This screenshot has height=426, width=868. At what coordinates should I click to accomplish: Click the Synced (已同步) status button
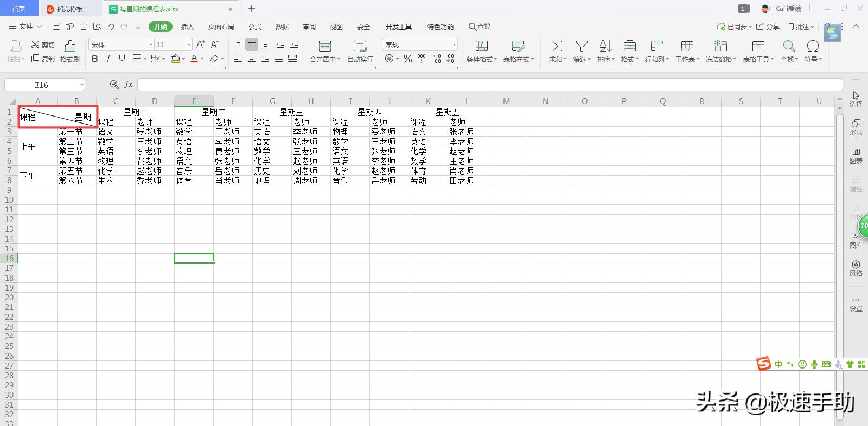point(734,27)
